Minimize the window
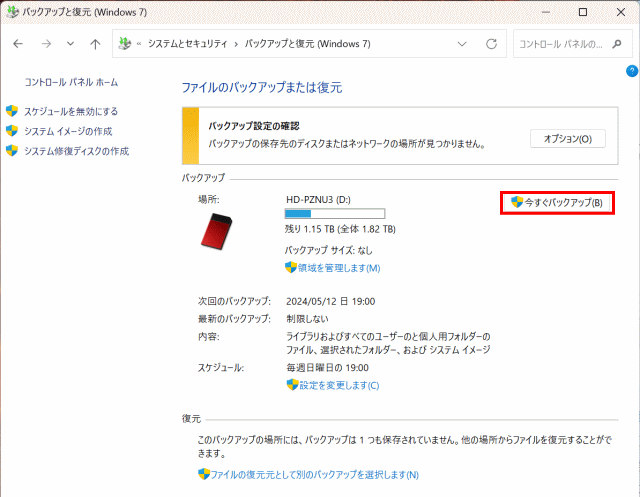640x497 pixels. pyautogui.click(x=546, y=12)
